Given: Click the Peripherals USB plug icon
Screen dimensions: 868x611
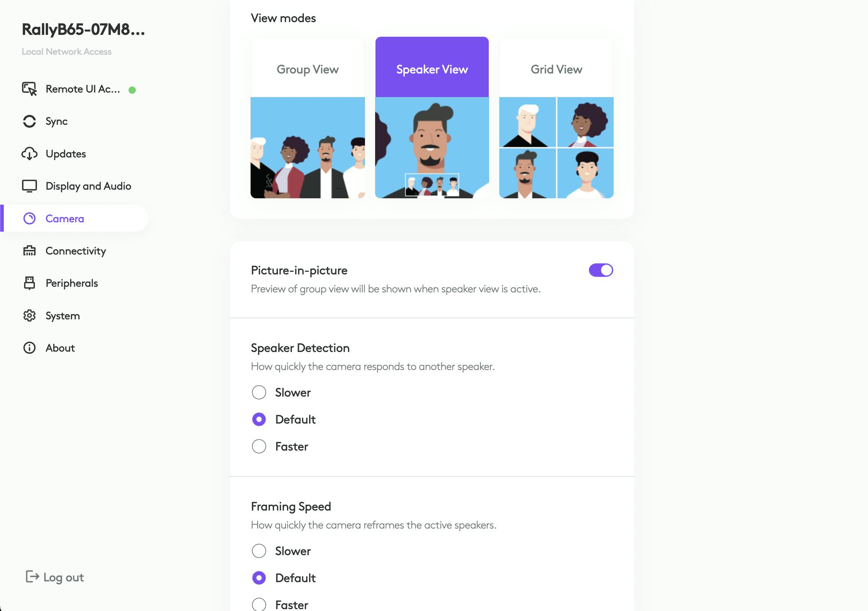Looking at the screenshot, I should point(29,283).
